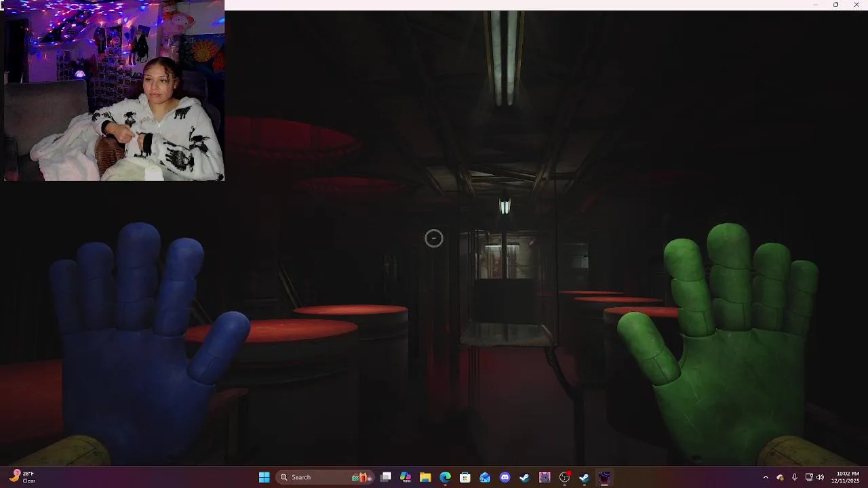Click the circular crosshair reticle
Screen dimensions: 868x488
click(434, 238)
